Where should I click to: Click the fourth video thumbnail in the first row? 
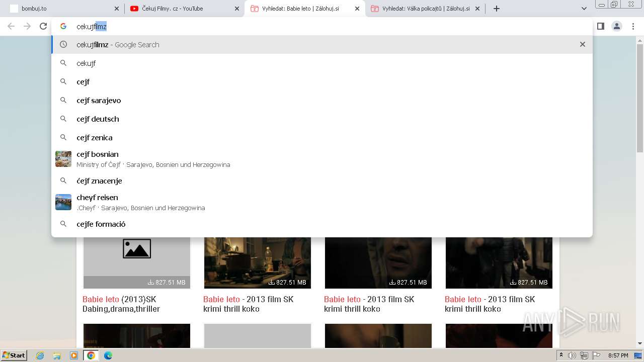coord(499,262)
